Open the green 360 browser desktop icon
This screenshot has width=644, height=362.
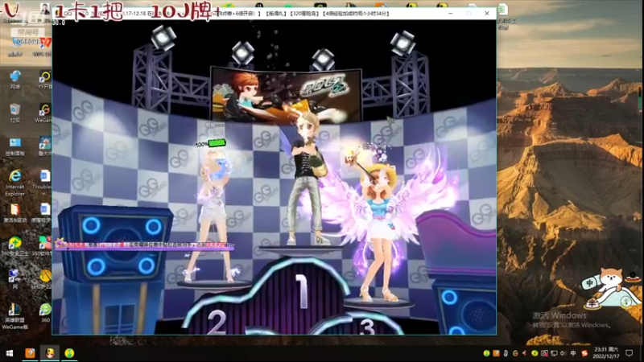click(45, 313)
